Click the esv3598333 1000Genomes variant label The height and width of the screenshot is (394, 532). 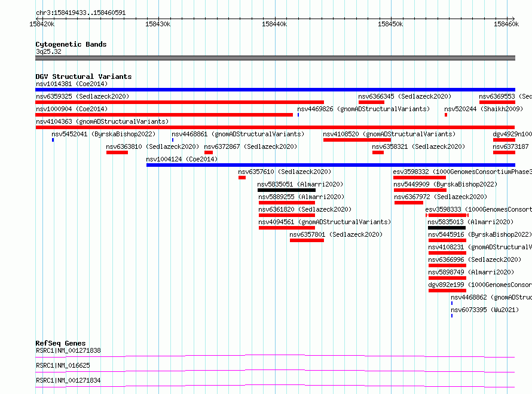(479, 209)
